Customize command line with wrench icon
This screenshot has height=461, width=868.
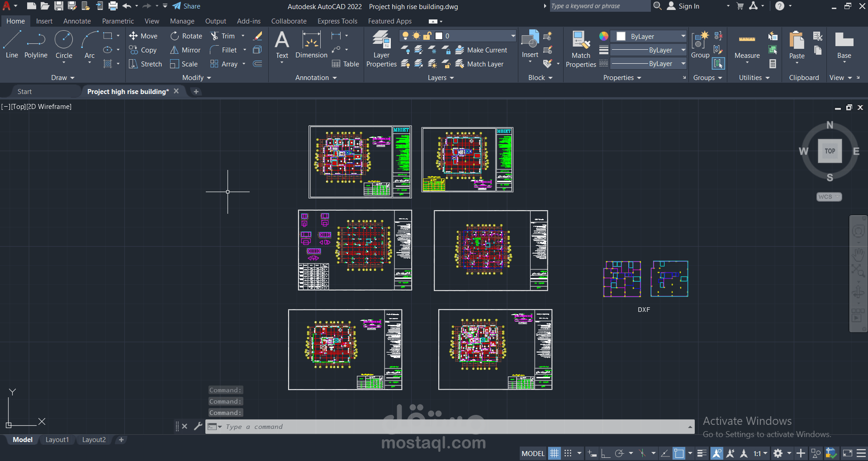(198, 426)
